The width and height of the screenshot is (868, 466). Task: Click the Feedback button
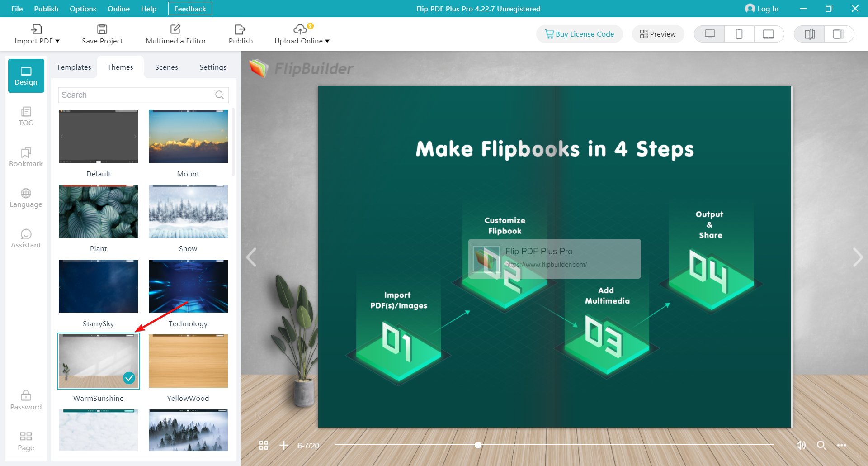(190, 9)
